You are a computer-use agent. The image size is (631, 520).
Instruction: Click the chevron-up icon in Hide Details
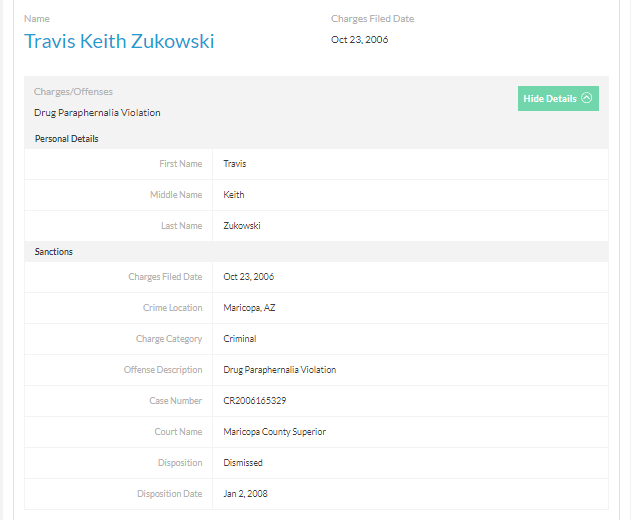[586, 98]
